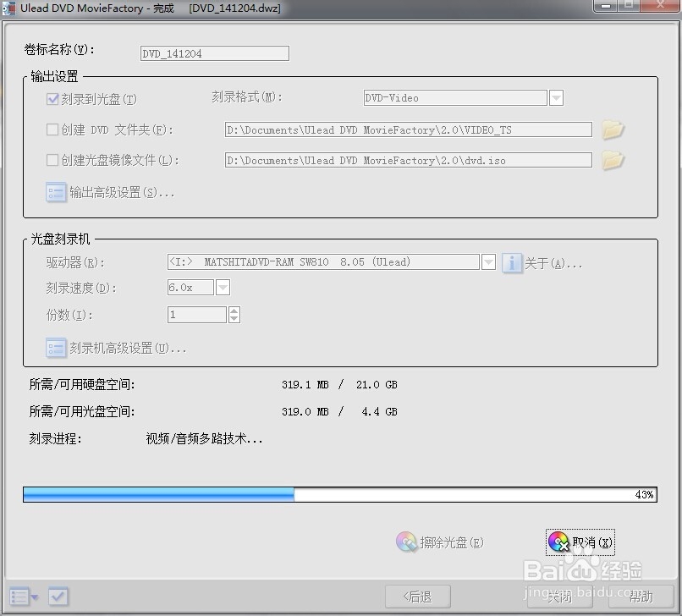Click the 视频/音频多路技术... status text
This screenshot has width=682, height=616.
tap(204, 438)
